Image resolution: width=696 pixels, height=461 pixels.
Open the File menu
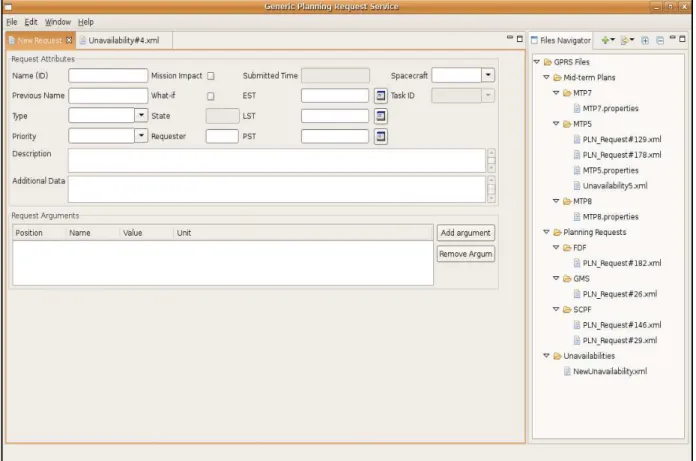(x=12, y=22)
